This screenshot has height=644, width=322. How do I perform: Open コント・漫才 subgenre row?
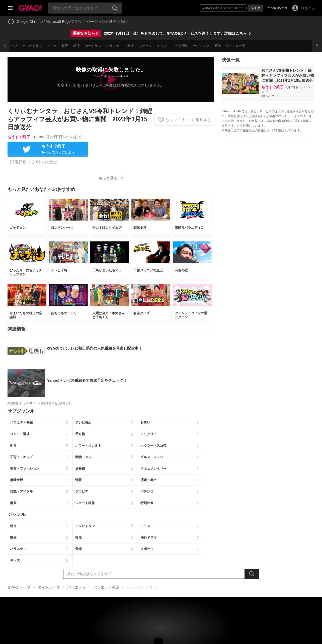(x=40, y=434)
